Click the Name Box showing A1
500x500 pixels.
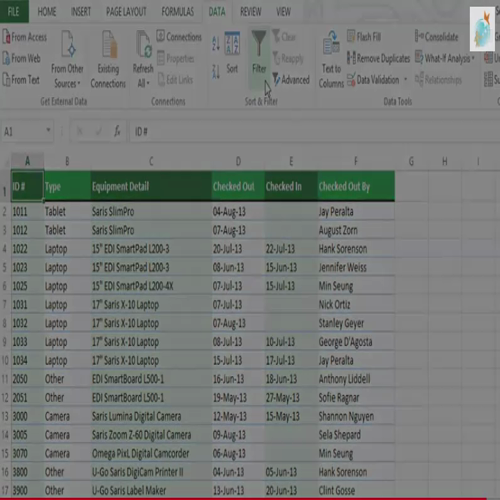tap(23, 132)
